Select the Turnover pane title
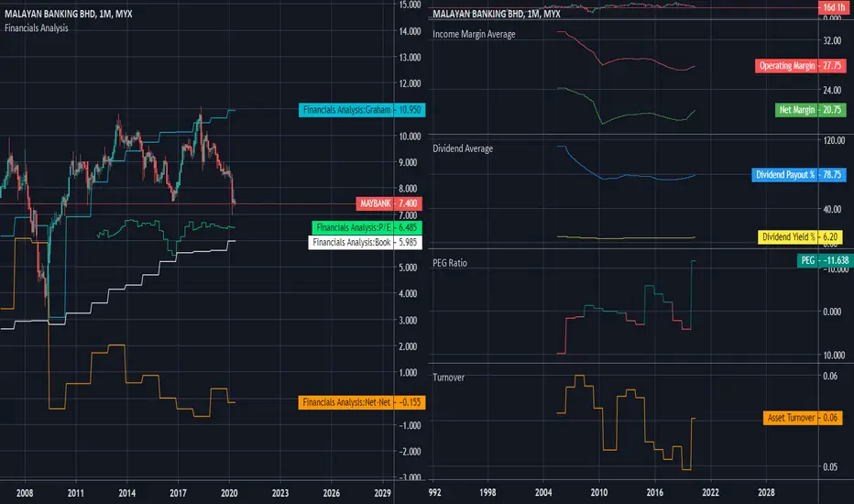This screenshot has width=854, height=504. pyautogui.click(x=448, y=378)
